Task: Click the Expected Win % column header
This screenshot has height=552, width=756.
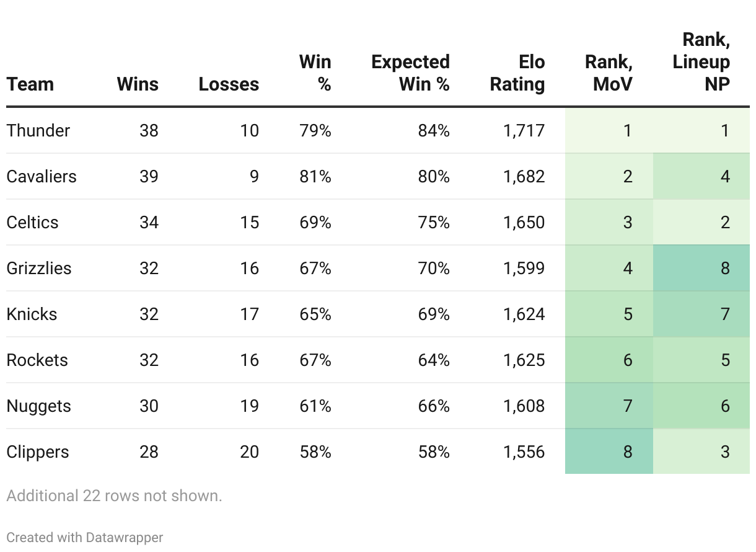Action: tap(410, 73)
